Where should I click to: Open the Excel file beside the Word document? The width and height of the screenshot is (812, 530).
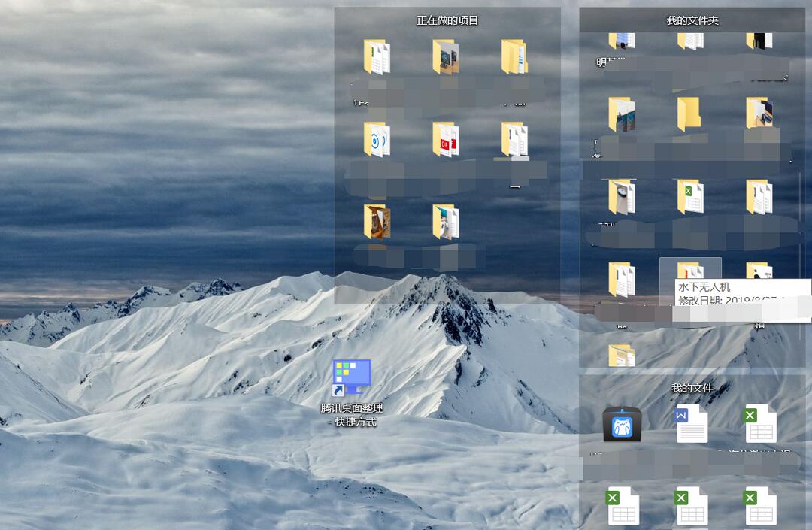click(760, 424)
